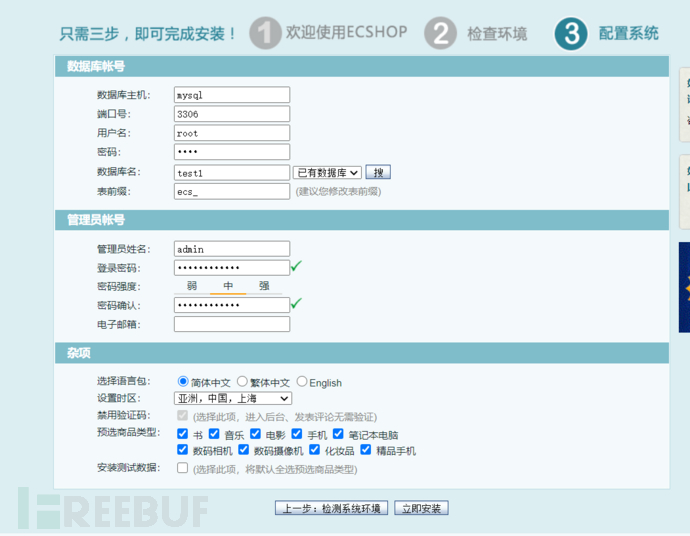The height and width of the screenshot is (536, 690).
Task: Click the 端口号 input field
Action: click(232, 114)
